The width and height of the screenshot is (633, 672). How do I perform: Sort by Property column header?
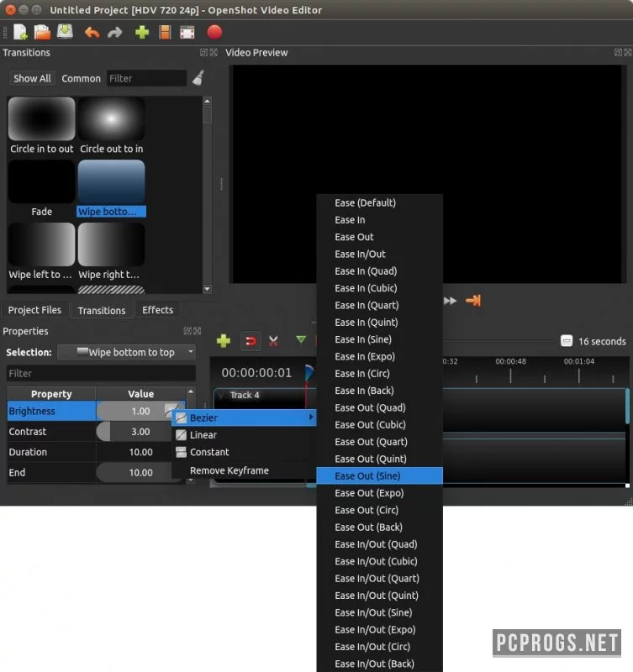coord(51,394)
